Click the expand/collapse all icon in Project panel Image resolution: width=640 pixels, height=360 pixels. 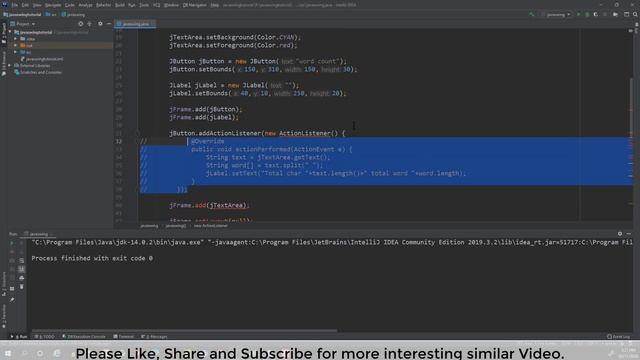[89, 24]
